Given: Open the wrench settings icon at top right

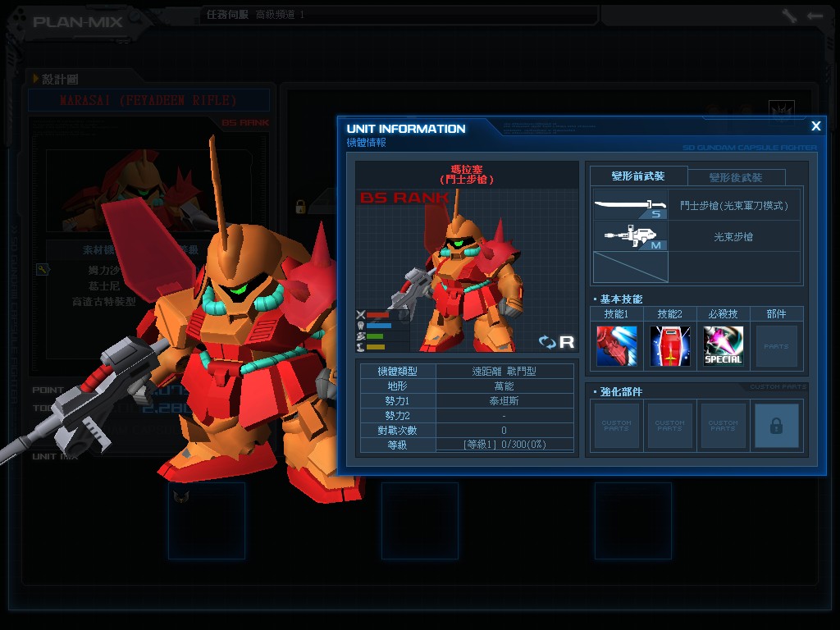Looking at the screenshot, I should [788, 16].
